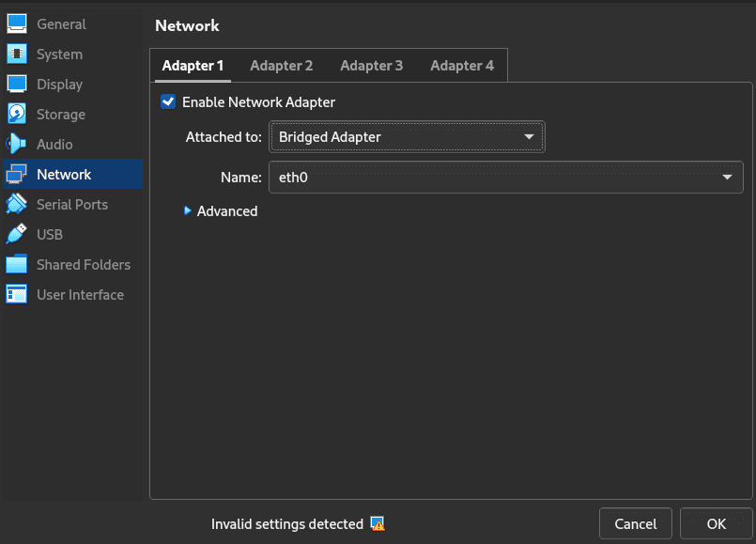Open the Adapter 4 tab
The width and height of the screenshot is (756, 544).
tap(461, 66)
